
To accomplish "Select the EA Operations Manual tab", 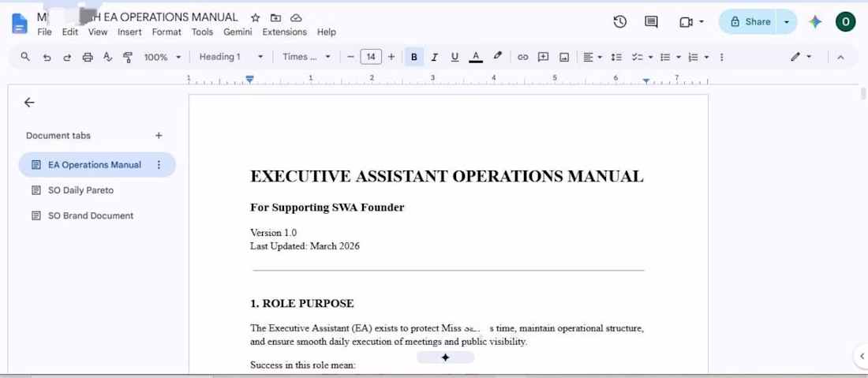I will (97, 165).
